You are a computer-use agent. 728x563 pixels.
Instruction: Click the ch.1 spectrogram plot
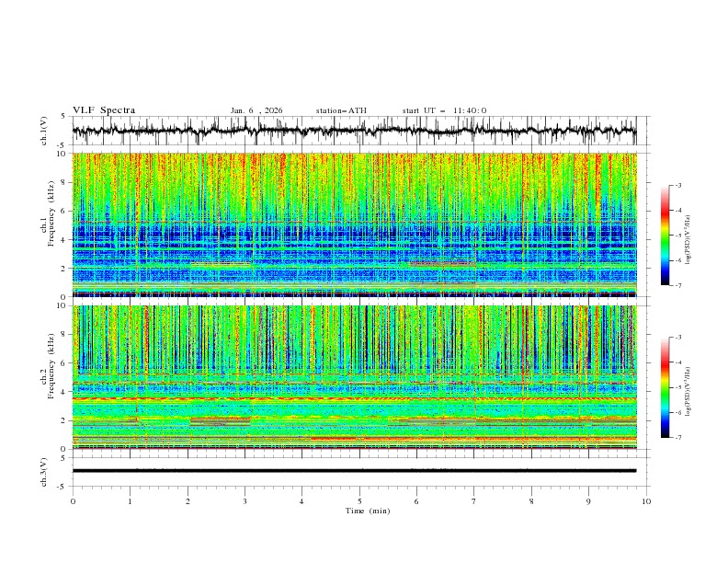[x=354, y=224]
